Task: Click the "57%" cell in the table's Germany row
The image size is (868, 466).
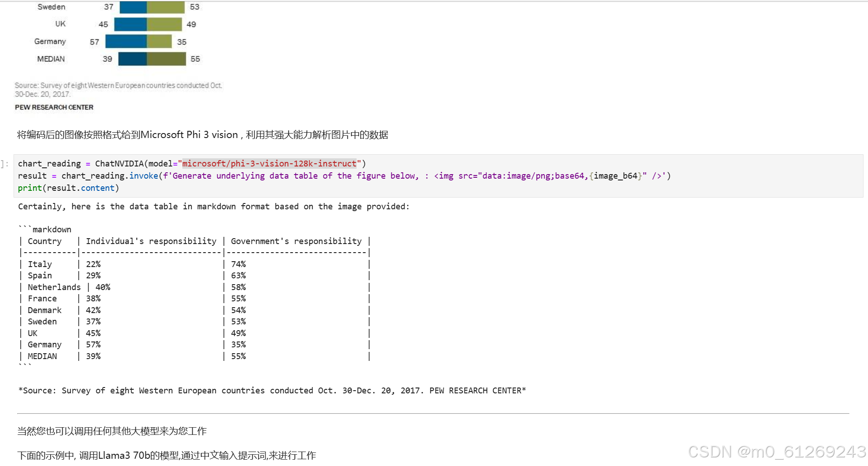Action: (93, 345)
